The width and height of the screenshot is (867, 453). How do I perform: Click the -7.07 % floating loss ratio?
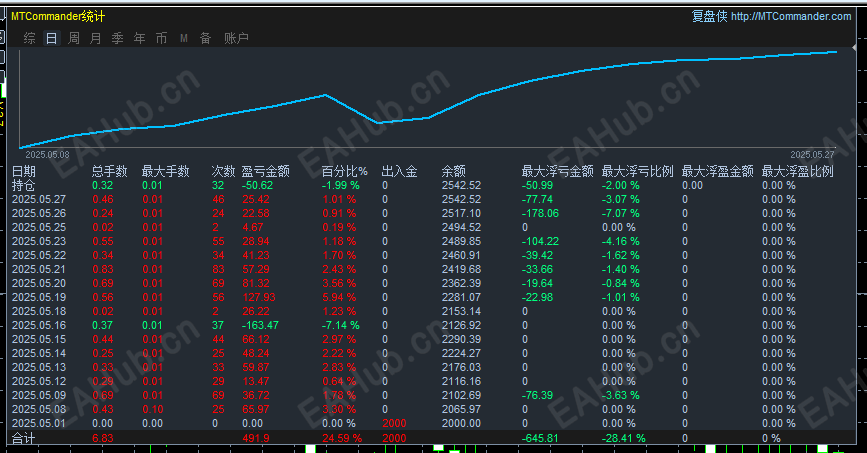click(620, 214)
